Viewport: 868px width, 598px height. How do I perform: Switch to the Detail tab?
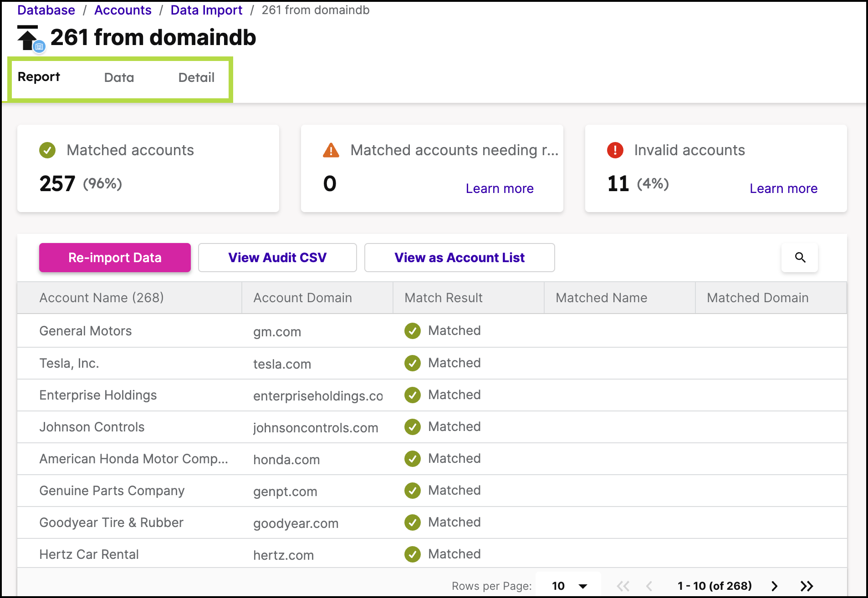[196, 77]
